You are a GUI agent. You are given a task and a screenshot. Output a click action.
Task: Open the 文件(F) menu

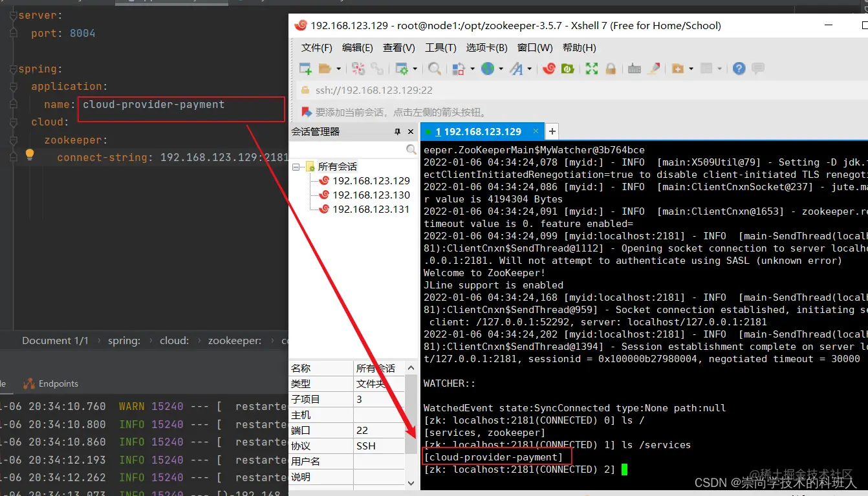[317, 48]
